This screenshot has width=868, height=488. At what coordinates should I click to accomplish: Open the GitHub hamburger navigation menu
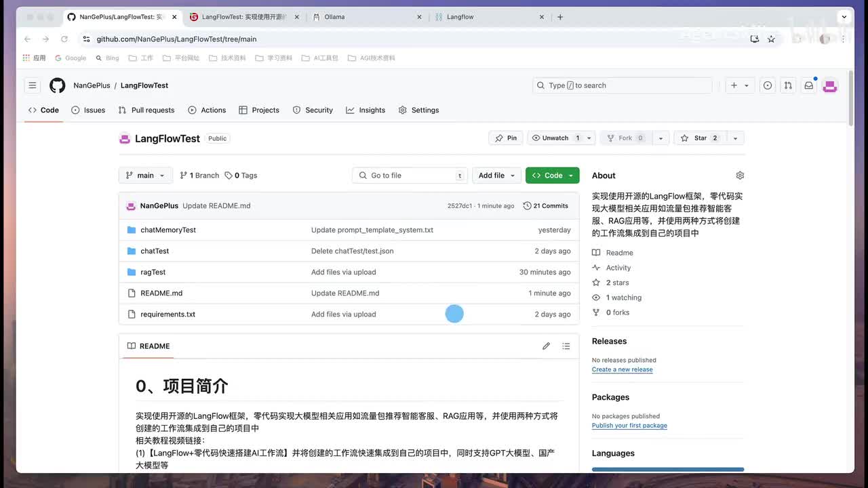click(x=32, y=85)
